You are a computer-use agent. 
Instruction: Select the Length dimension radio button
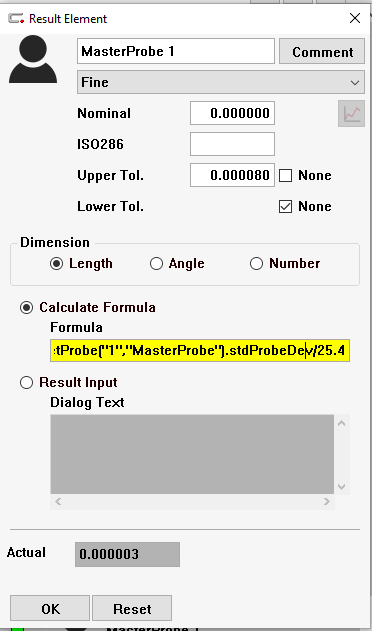click(x=57, y=264)
